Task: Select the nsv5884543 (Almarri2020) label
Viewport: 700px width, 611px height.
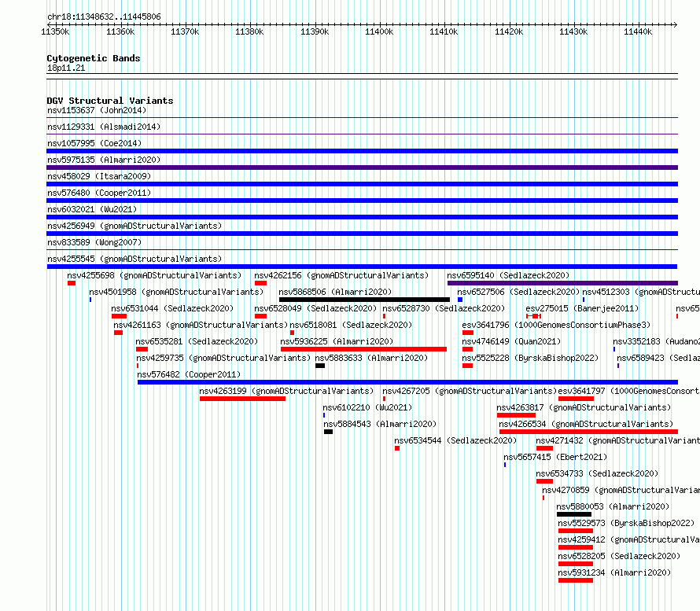Action: [380, 424]
